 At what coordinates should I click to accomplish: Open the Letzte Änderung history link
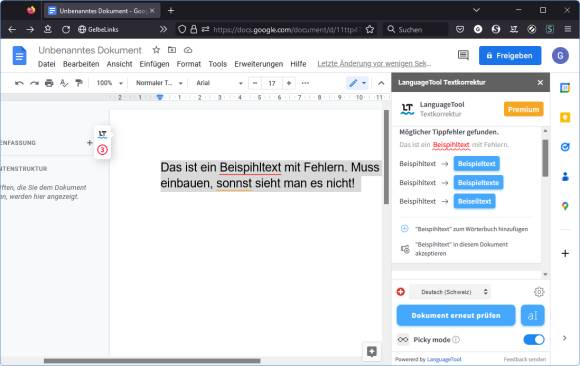pos(374,64)
